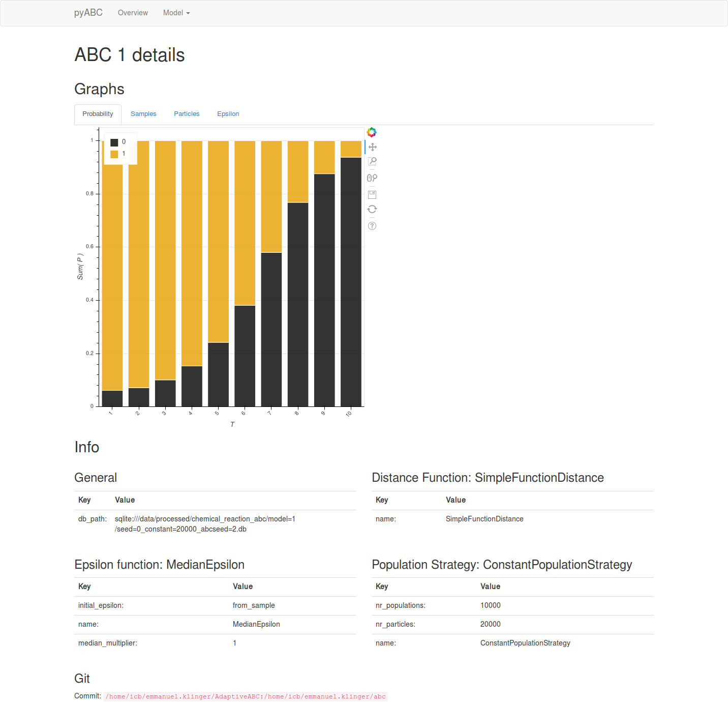Viewport: 728px width, 702px height.
Task: Click the black bar segment at T=10
Action: click(351, 282)
